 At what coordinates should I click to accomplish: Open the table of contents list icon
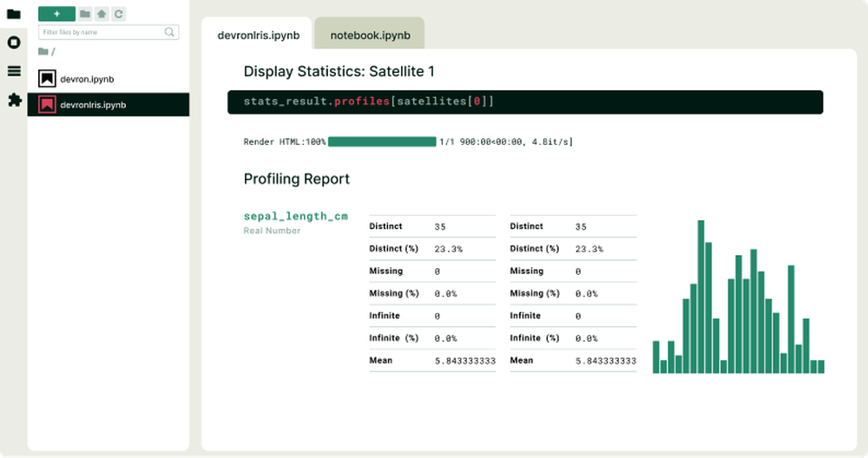tap(14, 71)
